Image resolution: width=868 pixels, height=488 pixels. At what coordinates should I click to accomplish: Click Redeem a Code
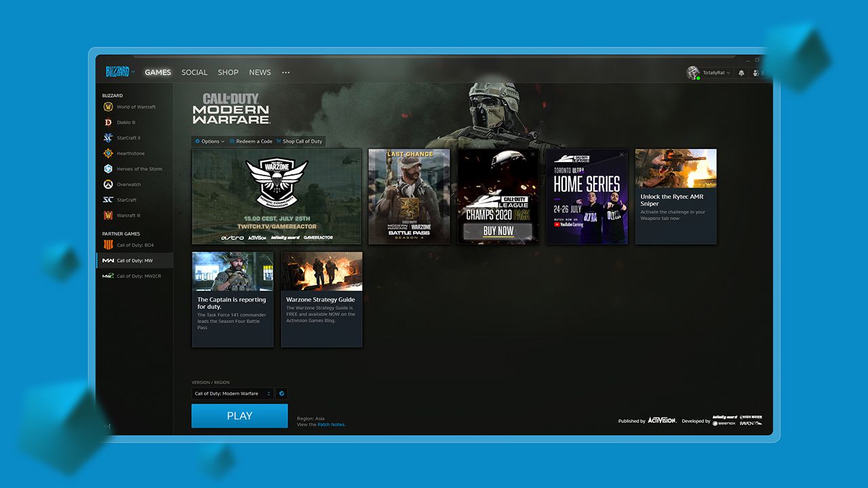251,142
